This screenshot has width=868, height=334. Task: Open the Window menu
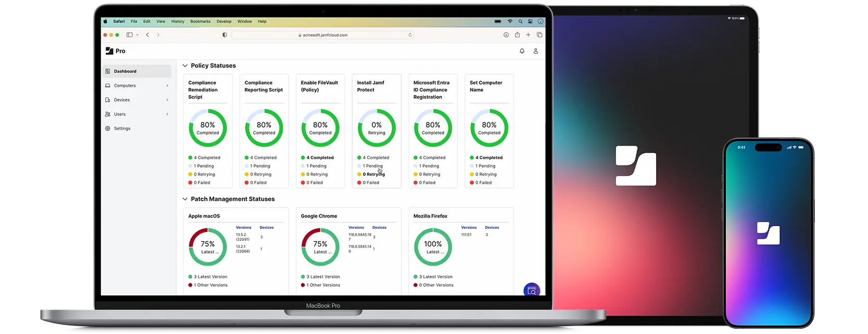245,21
